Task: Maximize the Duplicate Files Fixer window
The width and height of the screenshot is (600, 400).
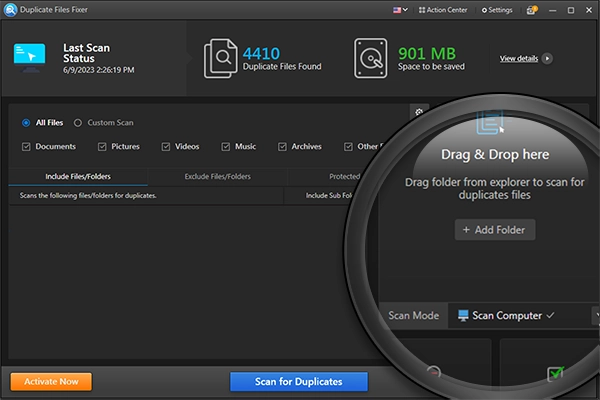Action: coord(571,10)
